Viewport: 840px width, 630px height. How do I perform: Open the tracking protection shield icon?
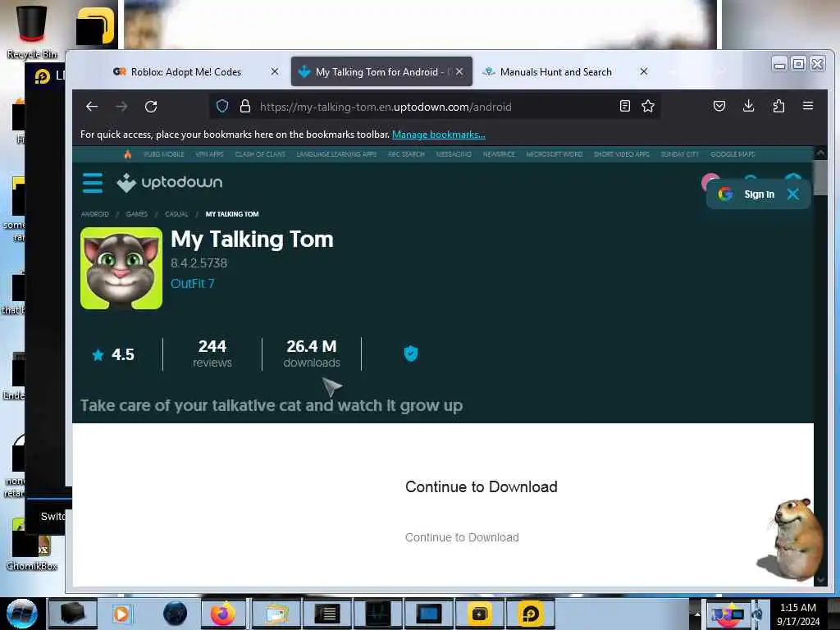[222, 107]
